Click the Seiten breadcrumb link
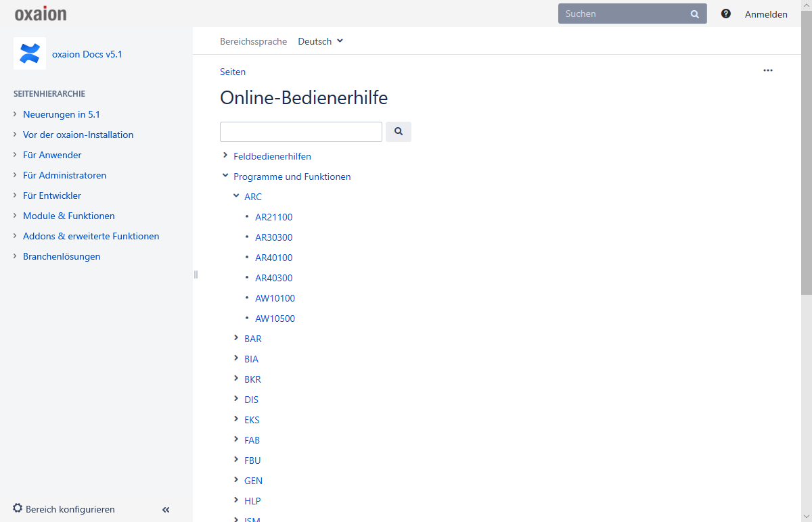 coord(233,72)
